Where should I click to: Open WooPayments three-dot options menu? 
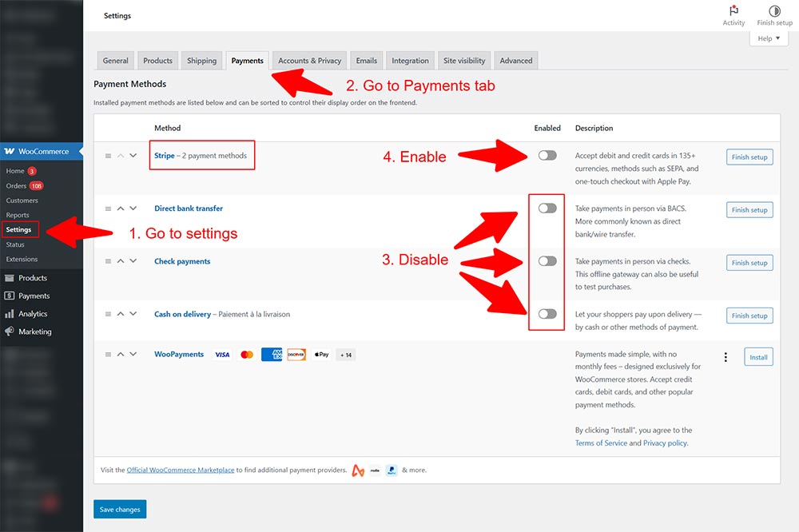725,357
